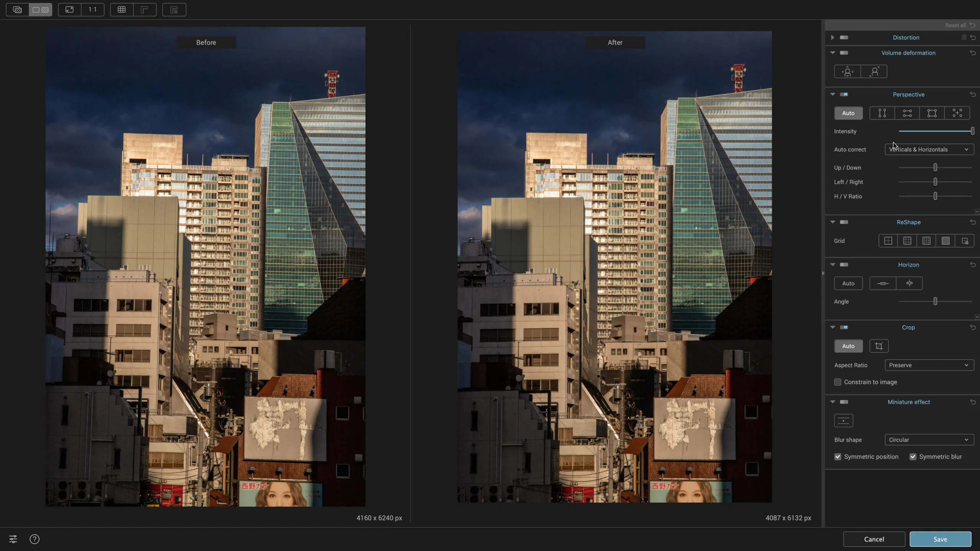This screenshot has height=551, width=980.
Task: Expand the Distortion panel
Action: (x=833, y=37)
